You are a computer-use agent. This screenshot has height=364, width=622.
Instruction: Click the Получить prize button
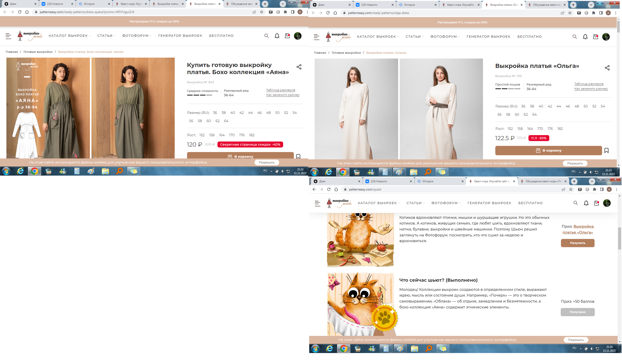pos(577,243)
